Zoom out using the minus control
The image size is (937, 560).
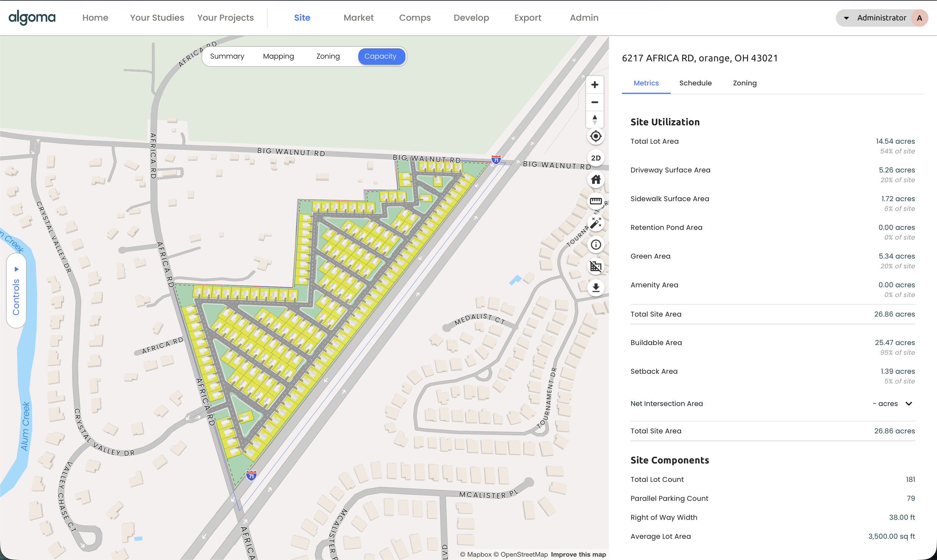pos(595,102)
